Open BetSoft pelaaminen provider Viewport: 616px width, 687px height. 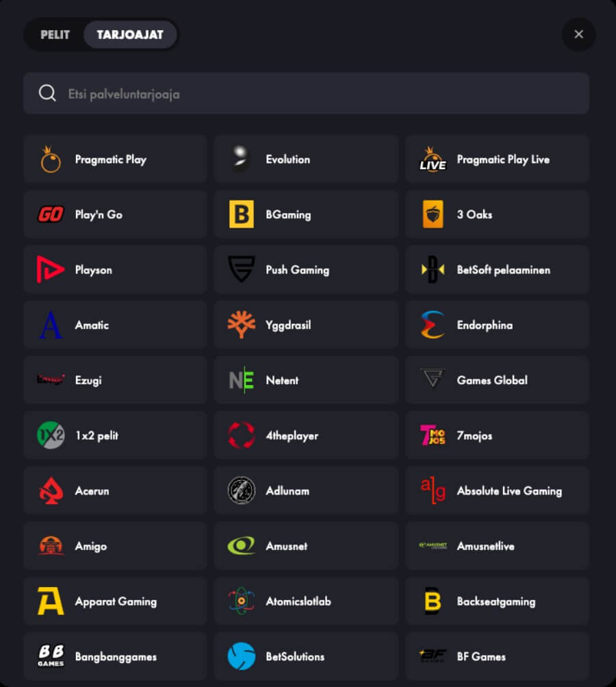(x=497, y=269)
